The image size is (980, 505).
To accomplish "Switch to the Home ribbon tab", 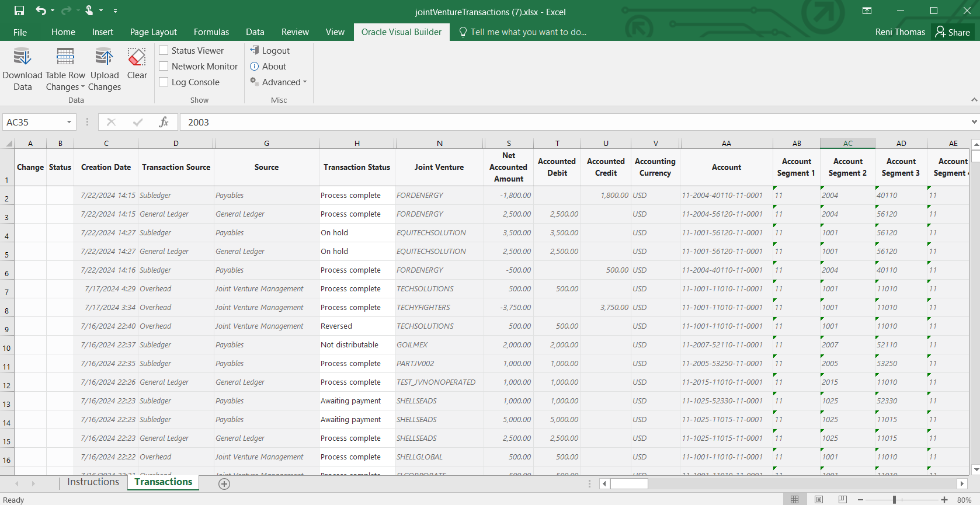I will 63,32.
